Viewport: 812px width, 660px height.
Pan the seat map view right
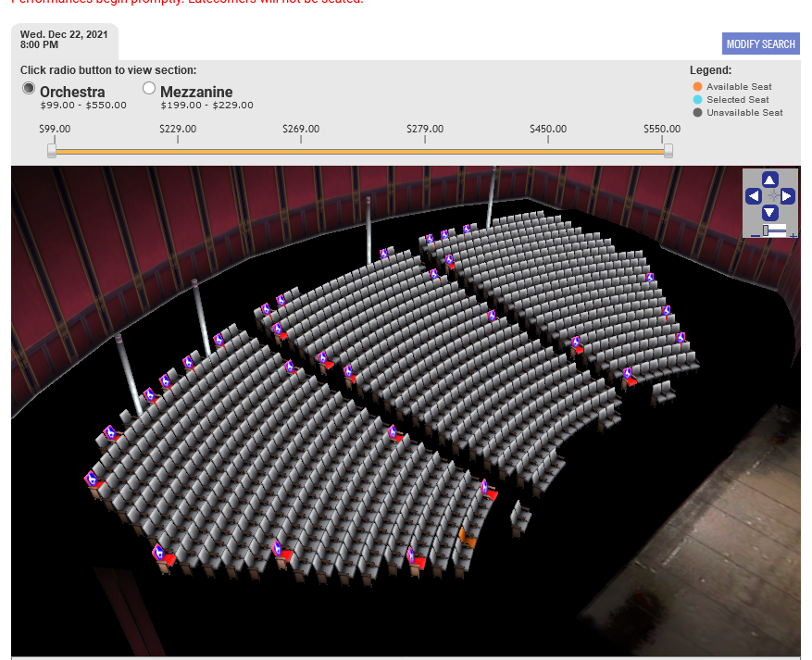(x=787, y=196)
